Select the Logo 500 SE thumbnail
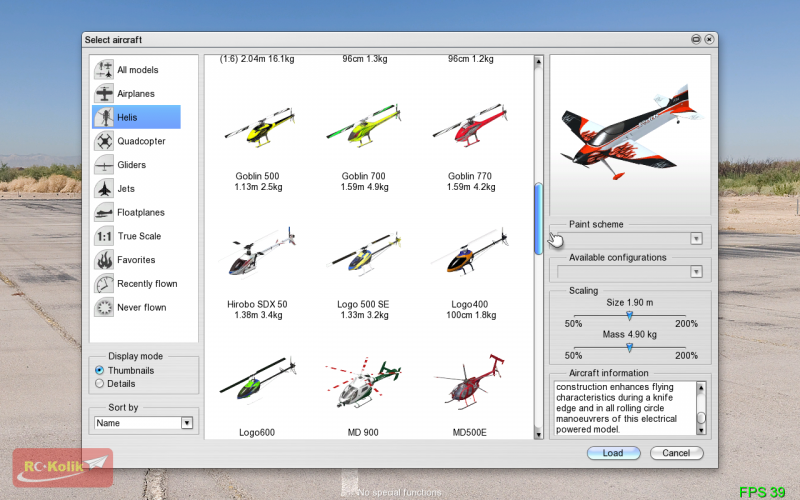This screenshot has width=800, height=500. point(364,254)
